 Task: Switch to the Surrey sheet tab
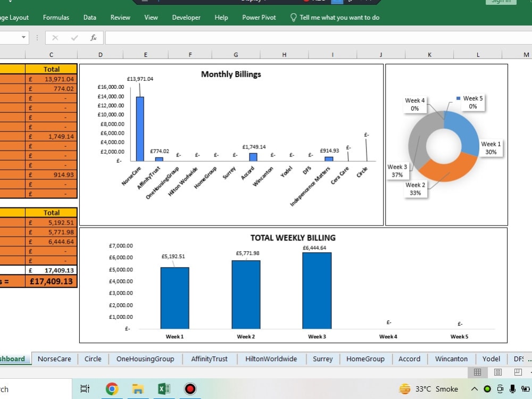[x=323, y=359]
